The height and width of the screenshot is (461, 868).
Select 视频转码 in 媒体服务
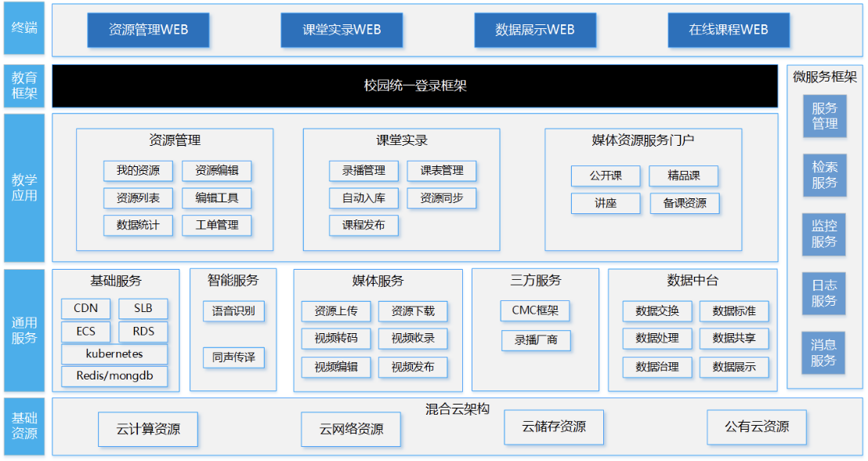336,339
